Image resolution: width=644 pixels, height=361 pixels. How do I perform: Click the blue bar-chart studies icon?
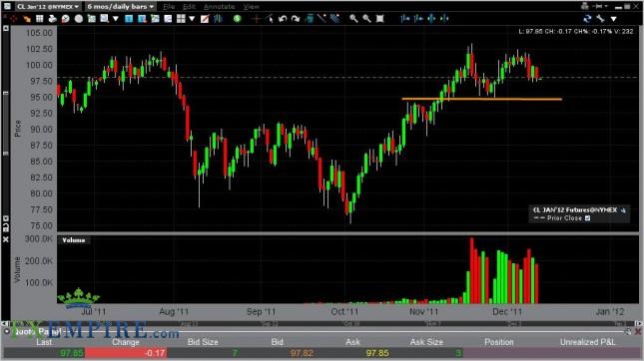pyautogui.click(x=218, y=19)
